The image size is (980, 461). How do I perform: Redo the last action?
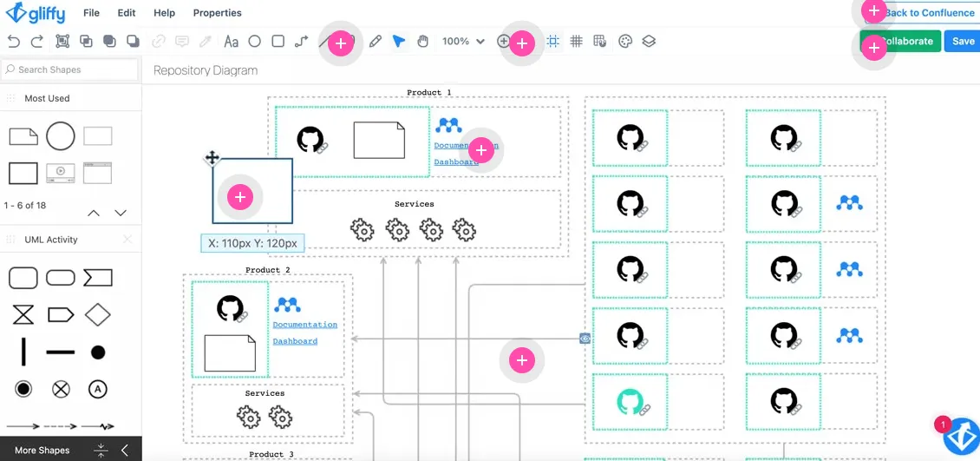tap(37, 42)
